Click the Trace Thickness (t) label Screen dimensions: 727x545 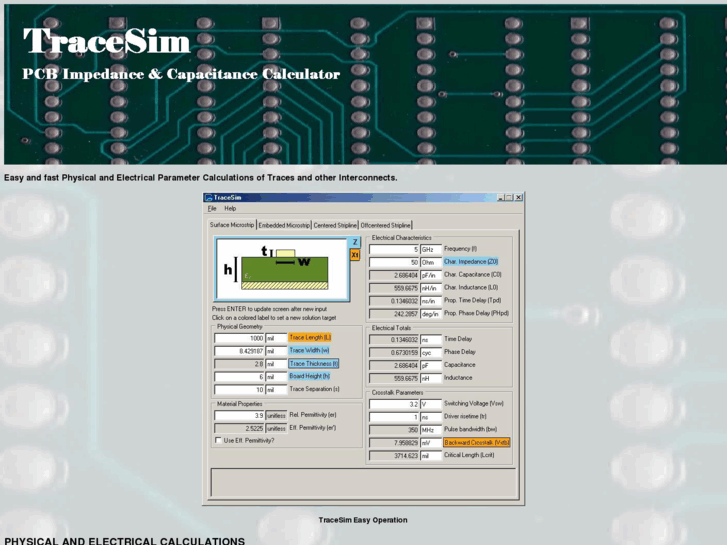[x=313, y=364]
